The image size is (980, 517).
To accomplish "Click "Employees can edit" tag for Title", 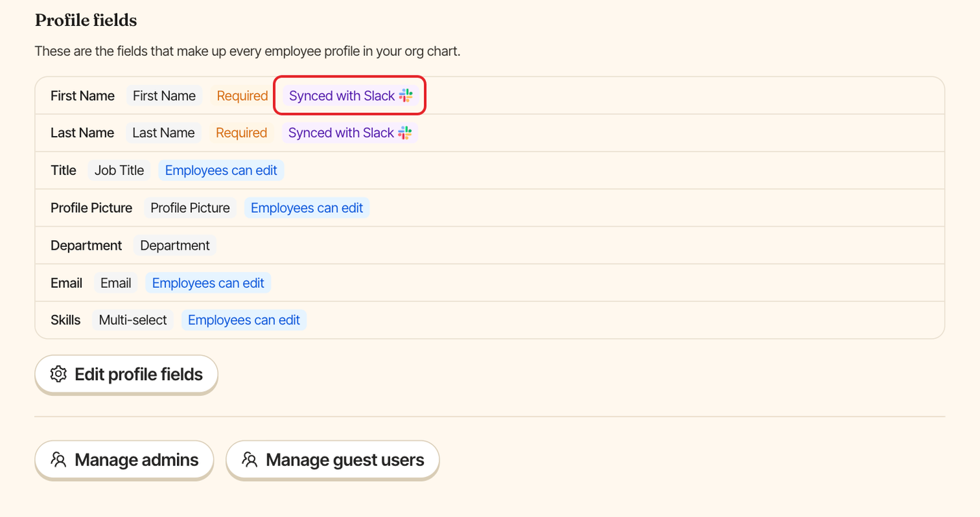I will pyautogui.click(x=221, y=170).
